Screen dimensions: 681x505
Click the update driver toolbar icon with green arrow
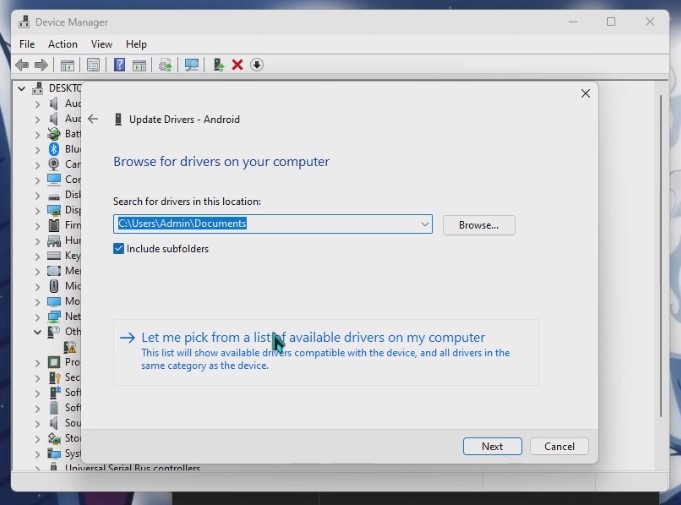218,65
